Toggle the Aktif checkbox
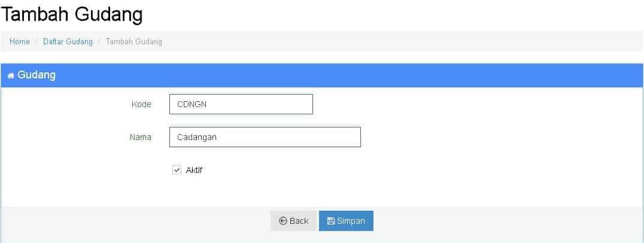 click(x=177, y=170)
